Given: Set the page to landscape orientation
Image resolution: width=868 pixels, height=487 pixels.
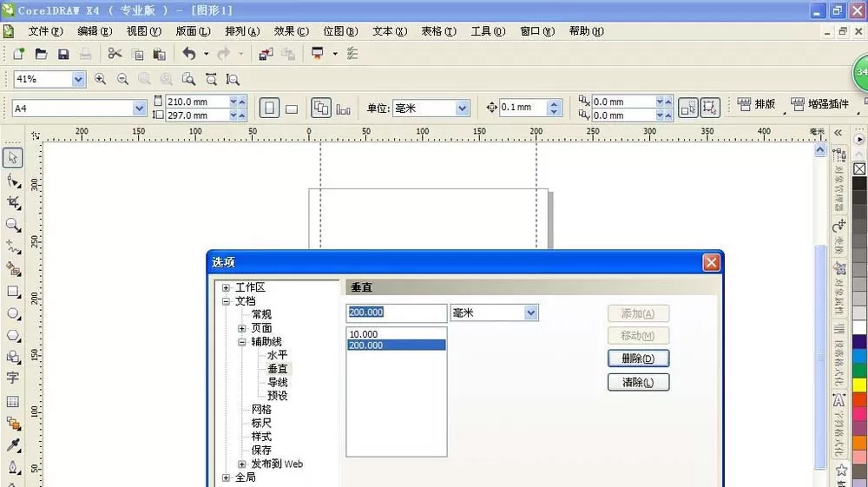Looking at the screenshot, I should (292, 109).
